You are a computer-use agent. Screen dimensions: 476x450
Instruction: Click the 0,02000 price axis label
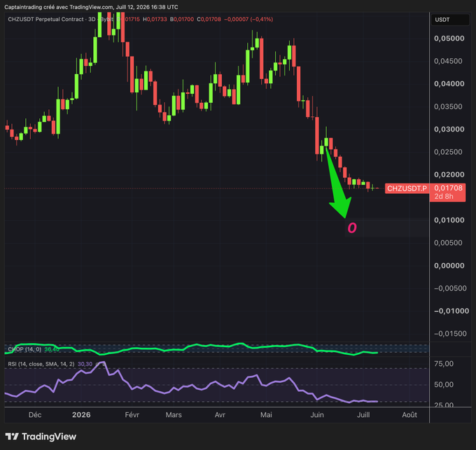click(449, 174)
